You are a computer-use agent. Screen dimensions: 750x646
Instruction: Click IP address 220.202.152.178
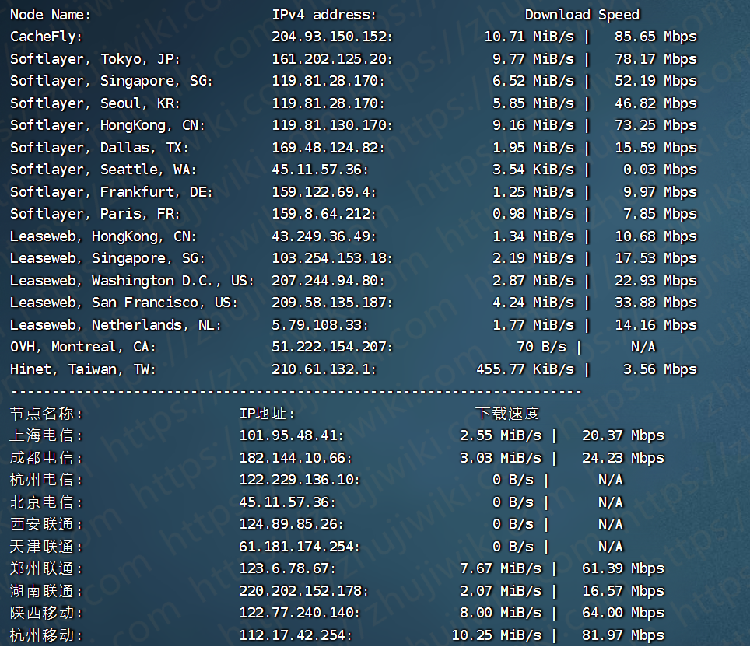tap(304, 591)
